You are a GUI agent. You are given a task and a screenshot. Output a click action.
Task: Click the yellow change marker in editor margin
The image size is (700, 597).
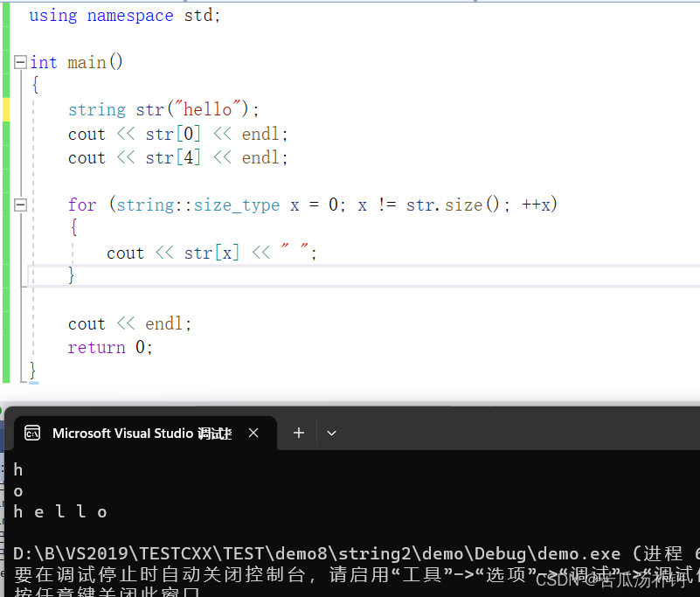pos(5,109)
